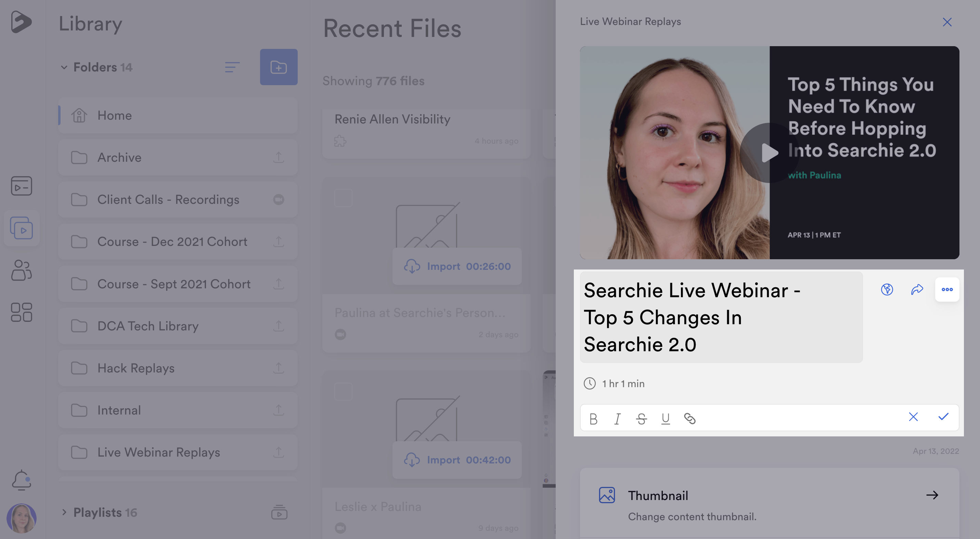Click the add playlist icon
The width and height of the screenshot is (980, 539).
click(279, 512)
